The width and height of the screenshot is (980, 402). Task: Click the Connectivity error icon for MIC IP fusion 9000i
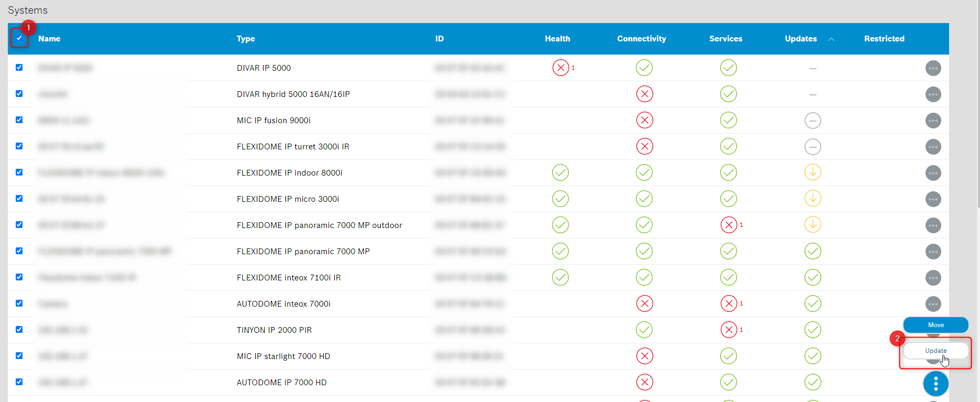pos(644,120)
